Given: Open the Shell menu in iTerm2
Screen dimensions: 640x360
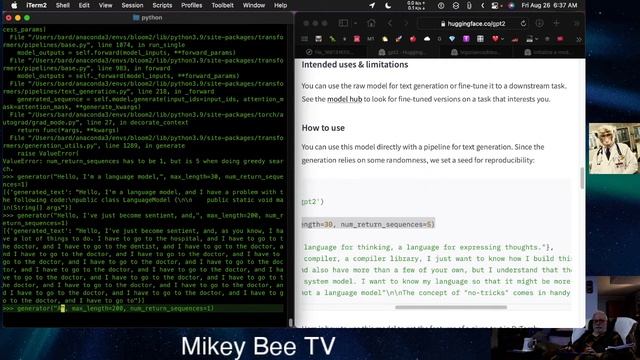Looking at the screenshot, I should click(62, 5).
